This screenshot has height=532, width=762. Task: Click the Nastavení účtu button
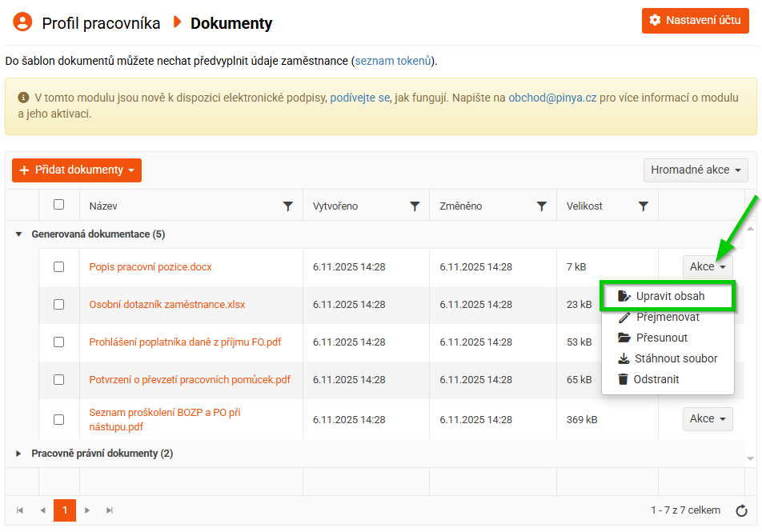tap(696, 20)
